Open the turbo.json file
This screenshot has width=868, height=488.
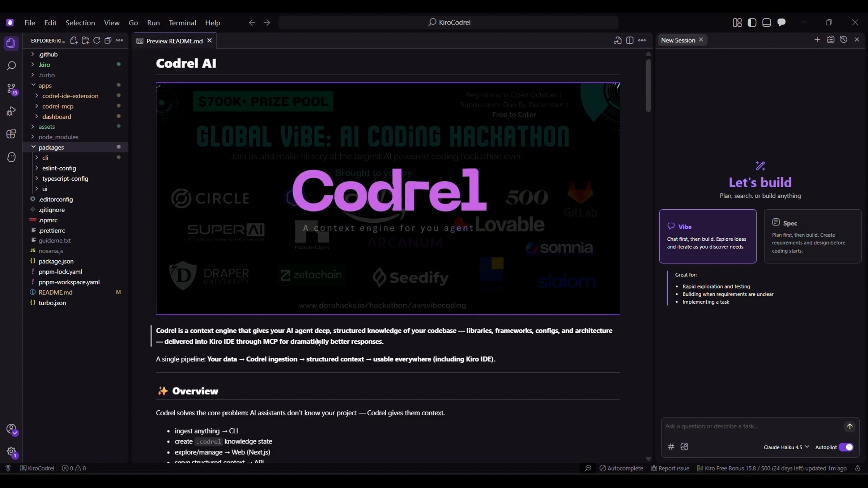click(x=75, y=303)
